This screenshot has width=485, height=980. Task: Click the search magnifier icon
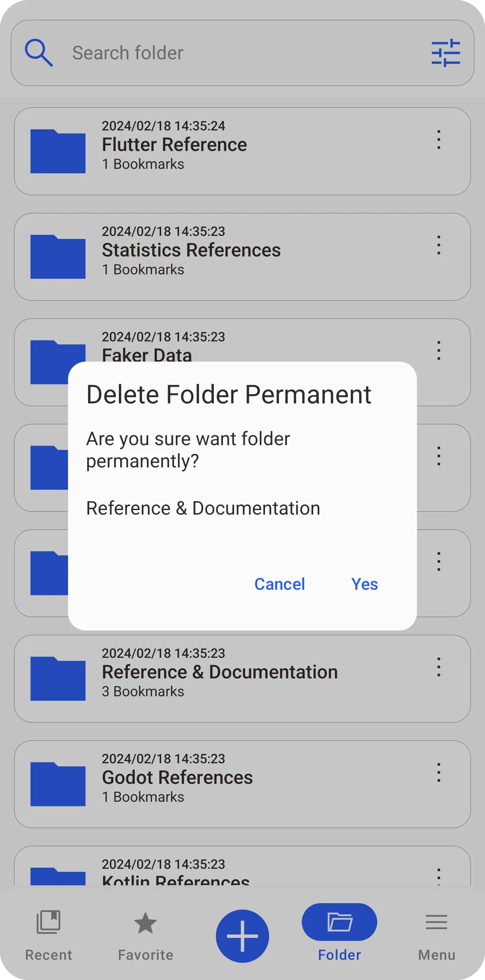39,53
